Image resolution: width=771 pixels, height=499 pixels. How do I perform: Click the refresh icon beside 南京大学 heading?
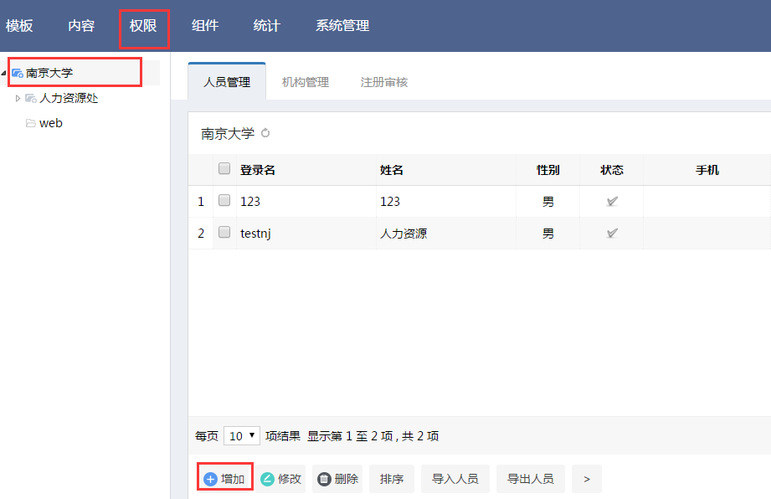point(265,133)
